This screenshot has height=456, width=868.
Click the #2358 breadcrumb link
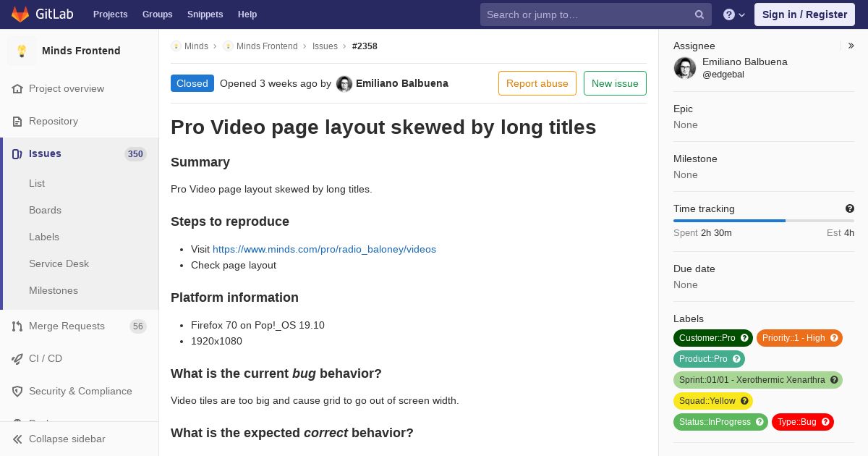click(365, 46)
